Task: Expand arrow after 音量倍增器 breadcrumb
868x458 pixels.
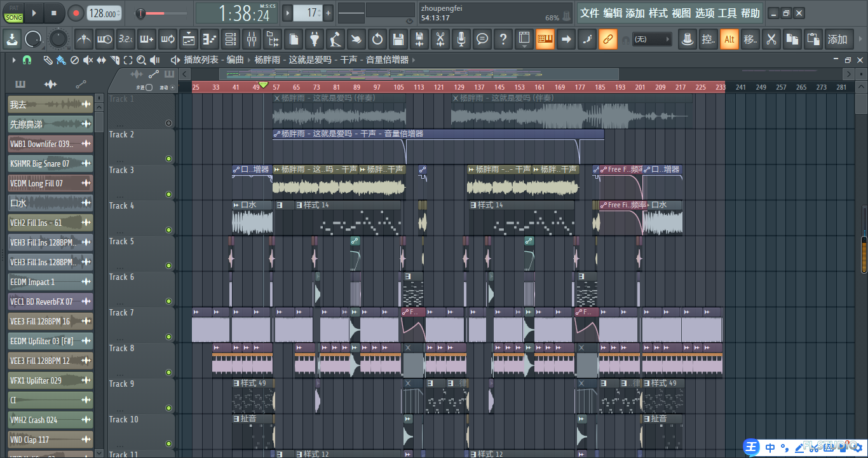Action: pyautogui.click(x=414, y=60)
